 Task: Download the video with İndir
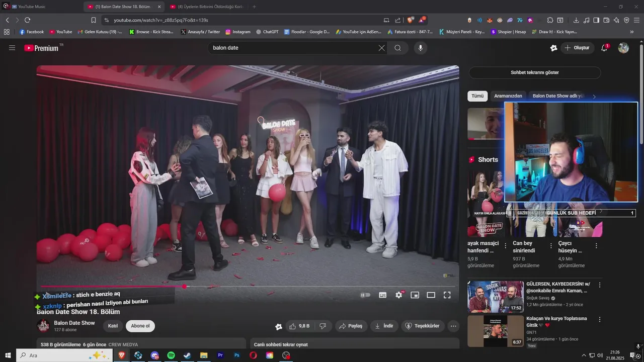[x=384, y=326]
